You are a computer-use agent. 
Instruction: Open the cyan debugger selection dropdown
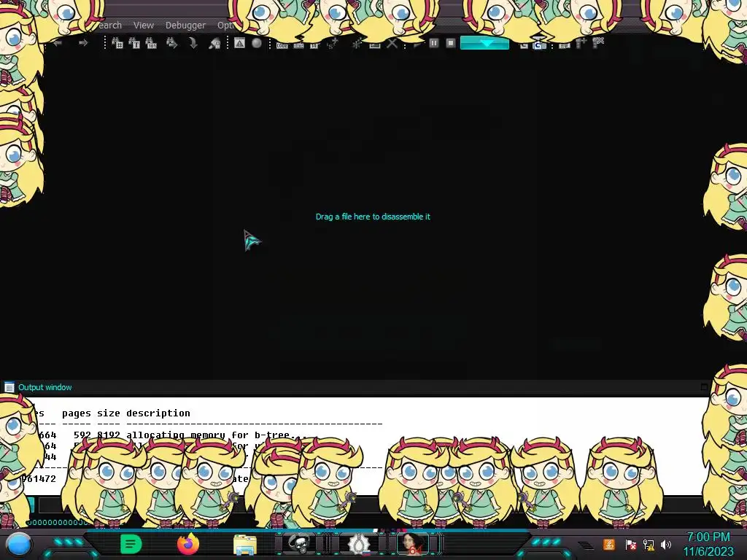(x=484, y=43)
